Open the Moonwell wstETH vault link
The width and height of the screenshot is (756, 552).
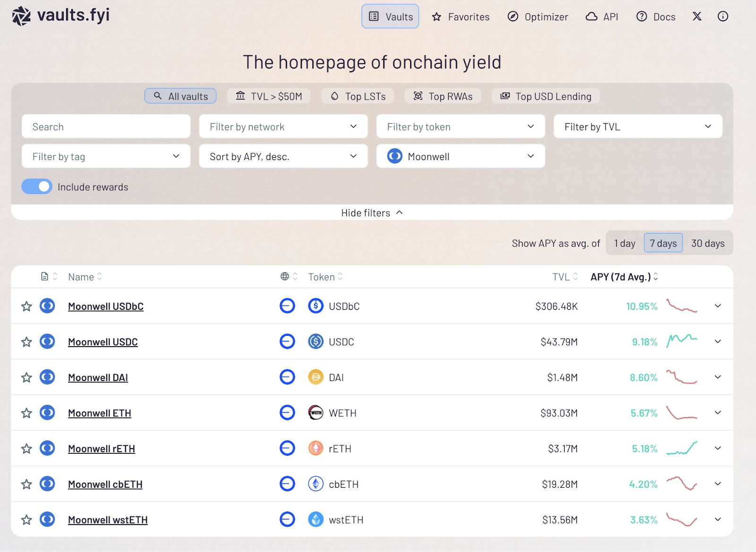[x=108, y=520]
